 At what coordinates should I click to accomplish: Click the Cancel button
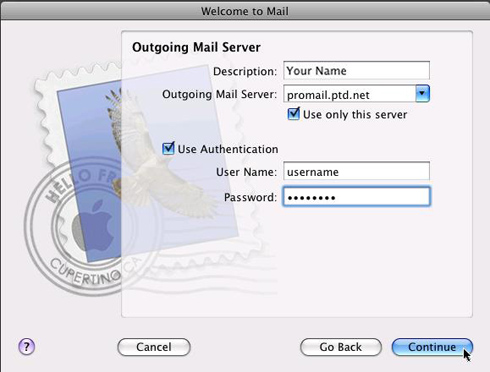pos(154,347)
